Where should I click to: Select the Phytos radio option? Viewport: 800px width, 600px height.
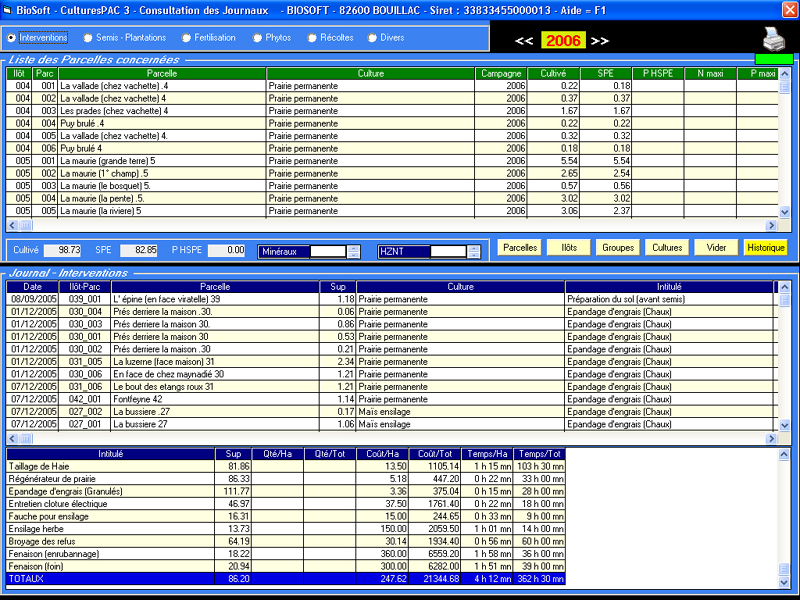tap(272, 38)
